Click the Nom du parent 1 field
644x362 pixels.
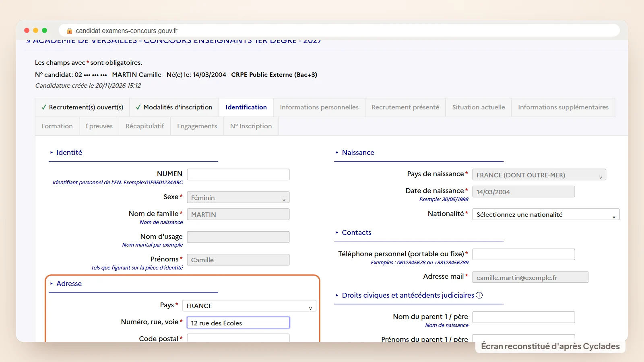(x=524, y=317)
